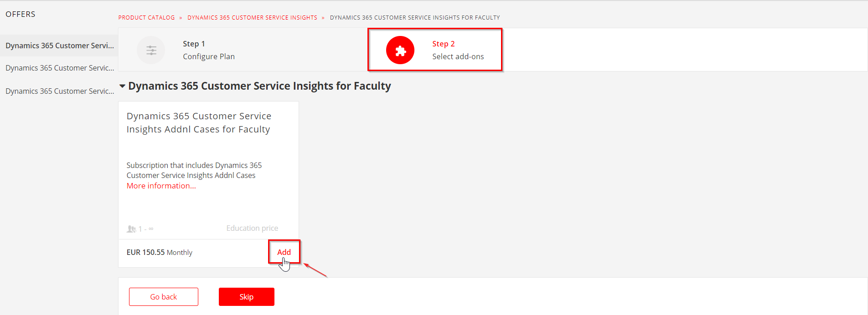Click the OFFERS sidebar heading
This screenshot has height=315, width=868.
21,14
